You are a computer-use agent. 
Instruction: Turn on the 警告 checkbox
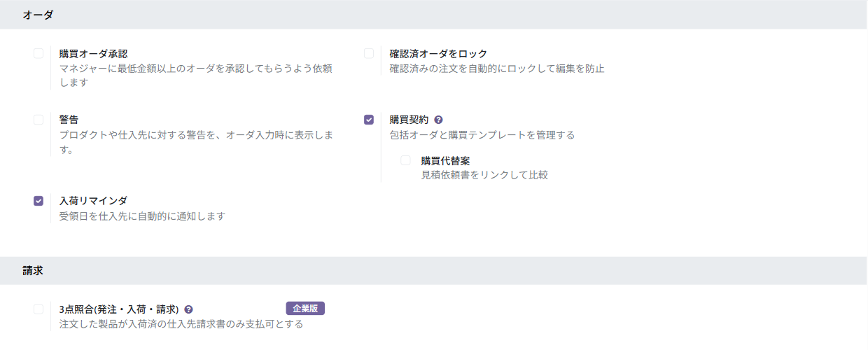pos(38,120)
